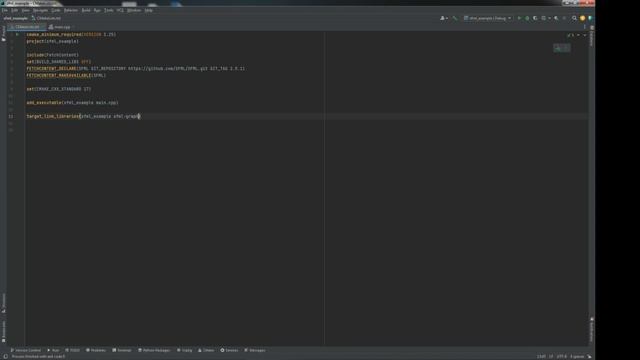Click the UTF-8 encoding in status bar

pyautogui.click(x=562, y=357)
